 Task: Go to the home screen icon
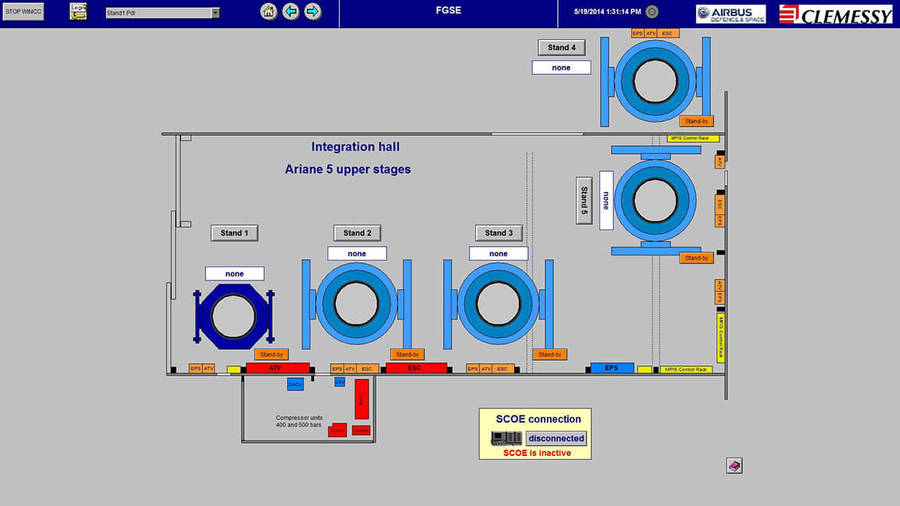[x=268, y=11]
